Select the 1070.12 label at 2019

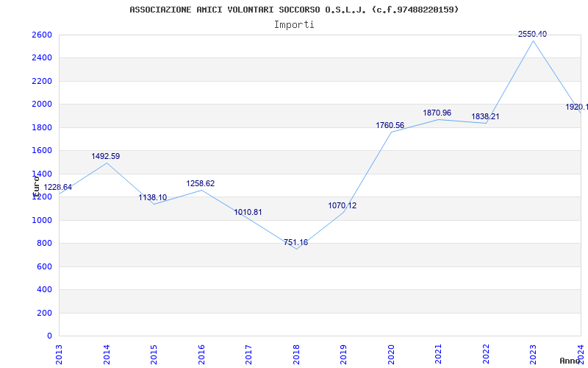coord(343,206)
